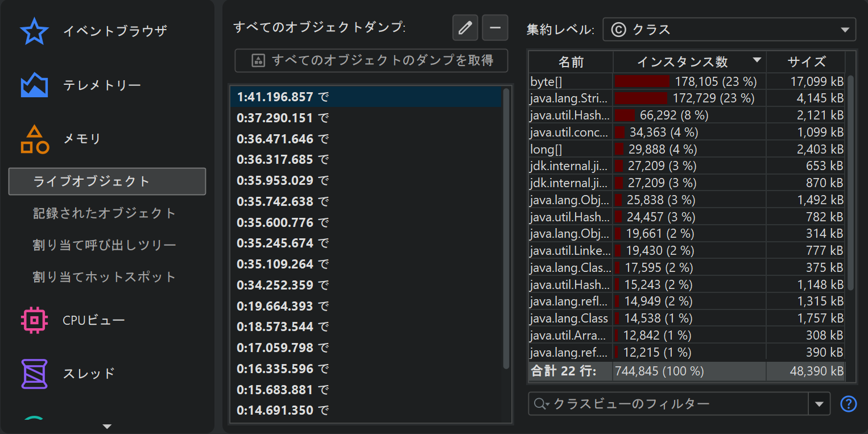Click the テレメトリー chart icon
This screenshot has height=434, width=868.
tap(34, 85)
